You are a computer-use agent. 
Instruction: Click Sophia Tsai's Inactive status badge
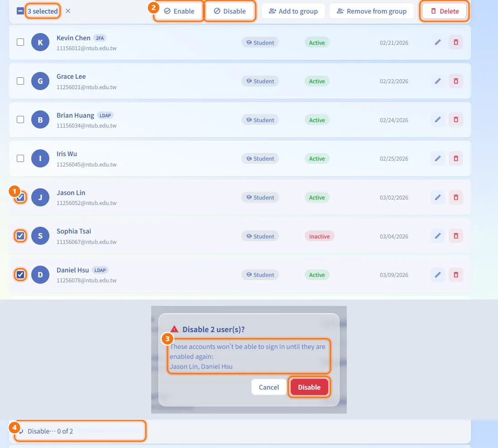tap(320, 236)
